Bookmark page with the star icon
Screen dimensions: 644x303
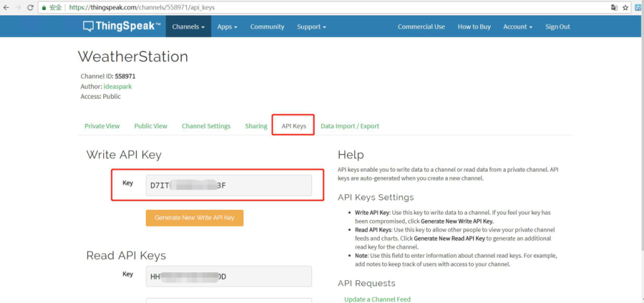[x=626, y=8]
